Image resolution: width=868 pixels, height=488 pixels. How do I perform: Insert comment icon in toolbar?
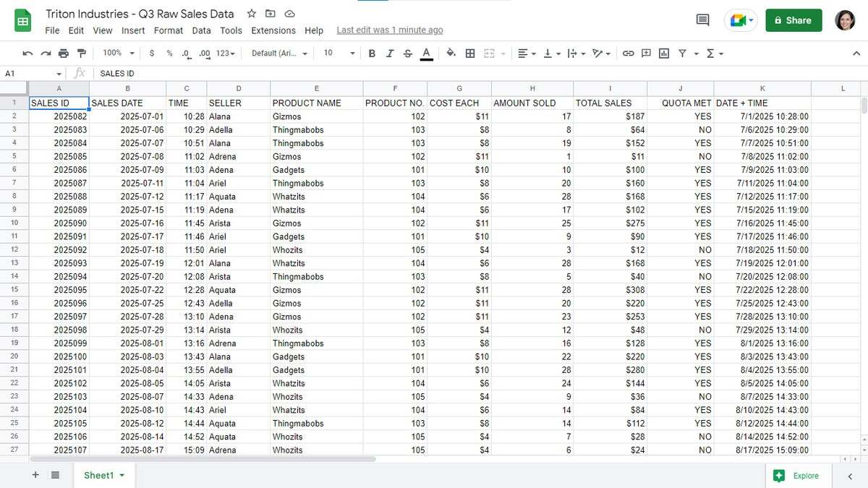[646, 53]
